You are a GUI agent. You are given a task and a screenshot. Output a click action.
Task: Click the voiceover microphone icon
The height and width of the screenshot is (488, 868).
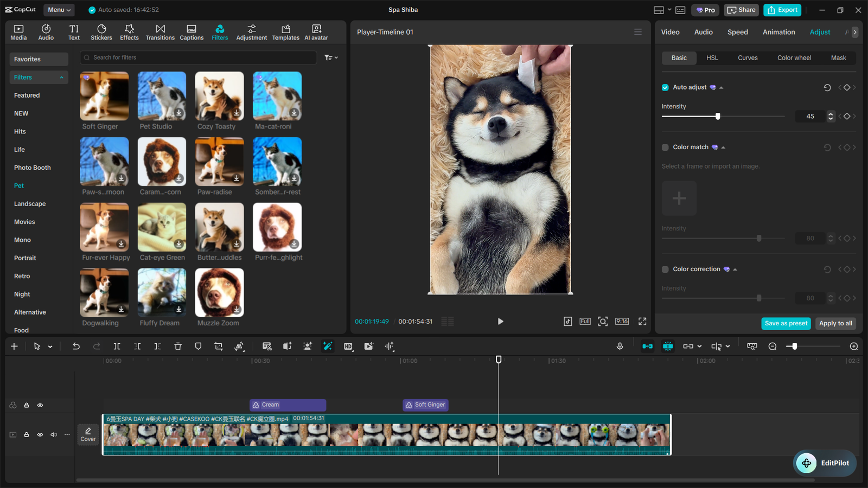point(620,346)
